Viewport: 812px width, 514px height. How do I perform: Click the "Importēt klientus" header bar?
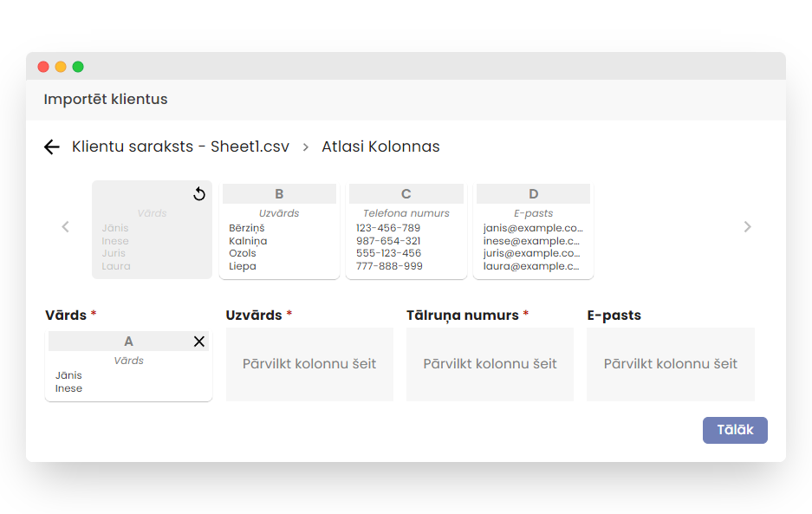[x=105, y=99]
